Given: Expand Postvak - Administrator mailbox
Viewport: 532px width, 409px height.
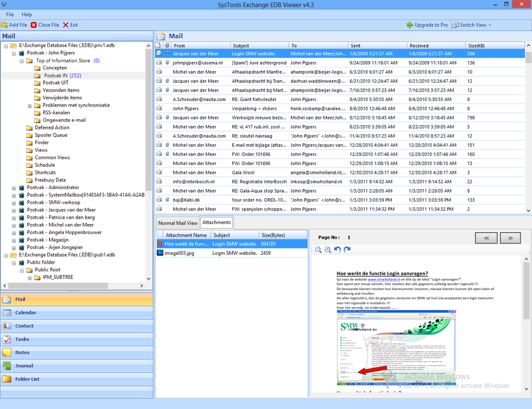Looking at the screenshot, I should [x=14, y=188].
